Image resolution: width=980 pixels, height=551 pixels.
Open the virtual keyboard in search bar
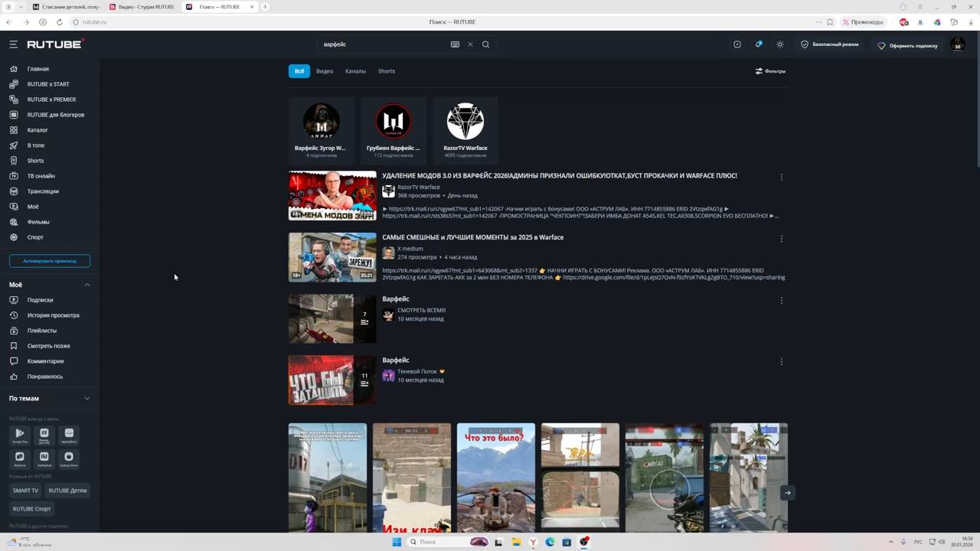point(455,44)
